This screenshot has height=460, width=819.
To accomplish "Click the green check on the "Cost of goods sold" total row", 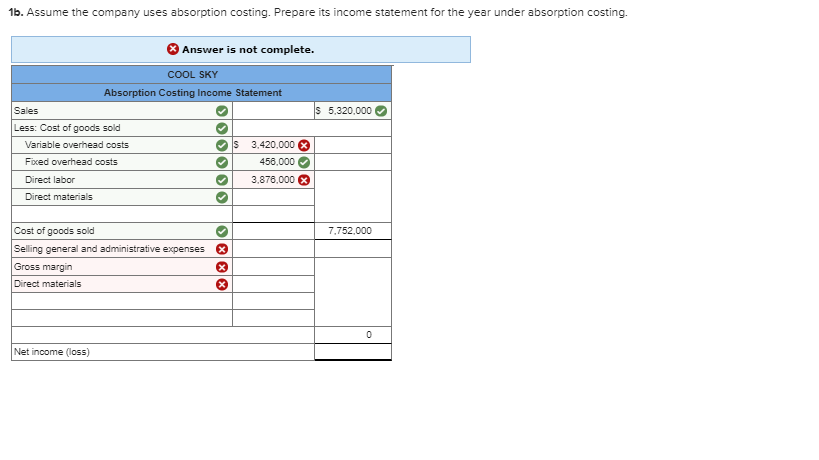I will pyautogui.click(x=222, y=231).
